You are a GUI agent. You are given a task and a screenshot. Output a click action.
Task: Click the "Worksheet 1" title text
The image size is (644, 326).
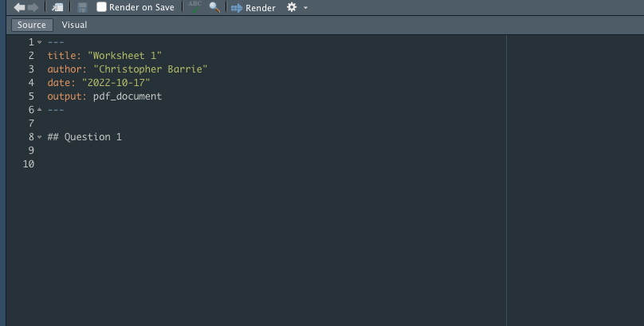(x=124, y=56)
